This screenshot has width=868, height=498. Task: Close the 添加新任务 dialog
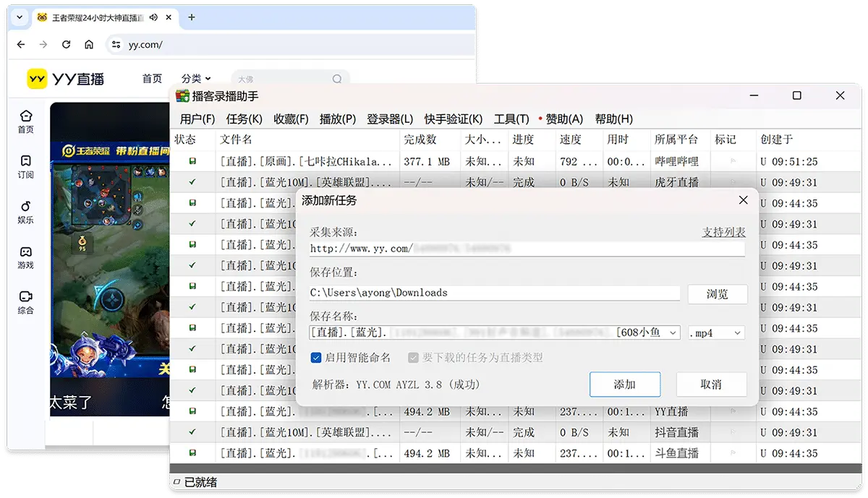point(743,200)
